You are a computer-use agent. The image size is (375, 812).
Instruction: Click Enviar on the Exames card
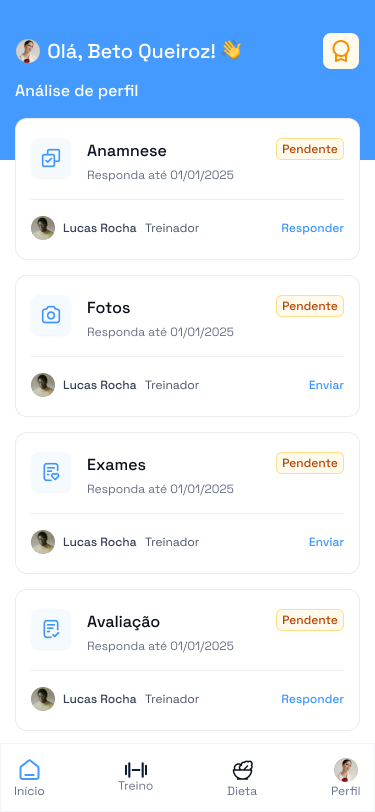point(326,542)
